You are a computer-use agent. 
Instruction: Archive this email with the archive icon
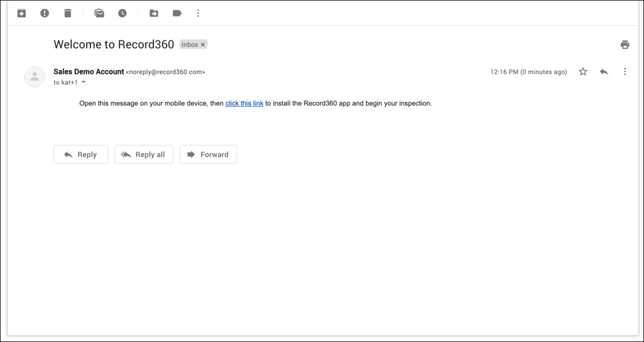tap(21, 13)
